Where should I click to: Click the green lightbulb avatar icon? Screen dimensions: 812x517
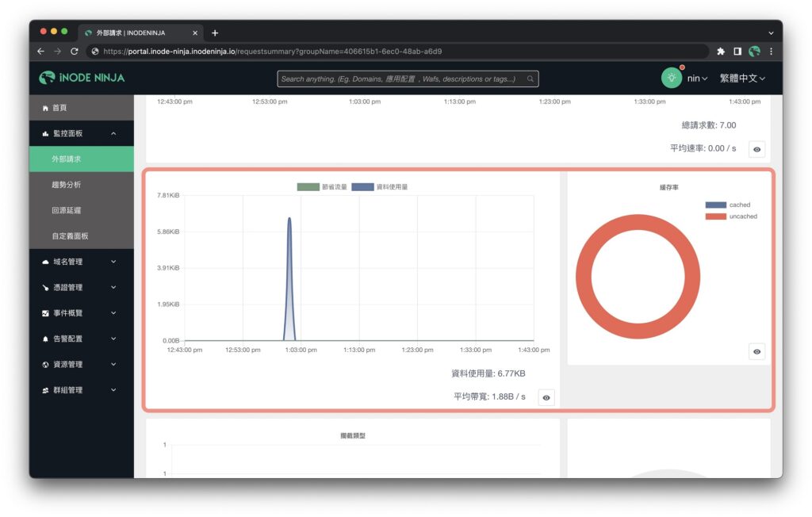[x=671, y=79]
